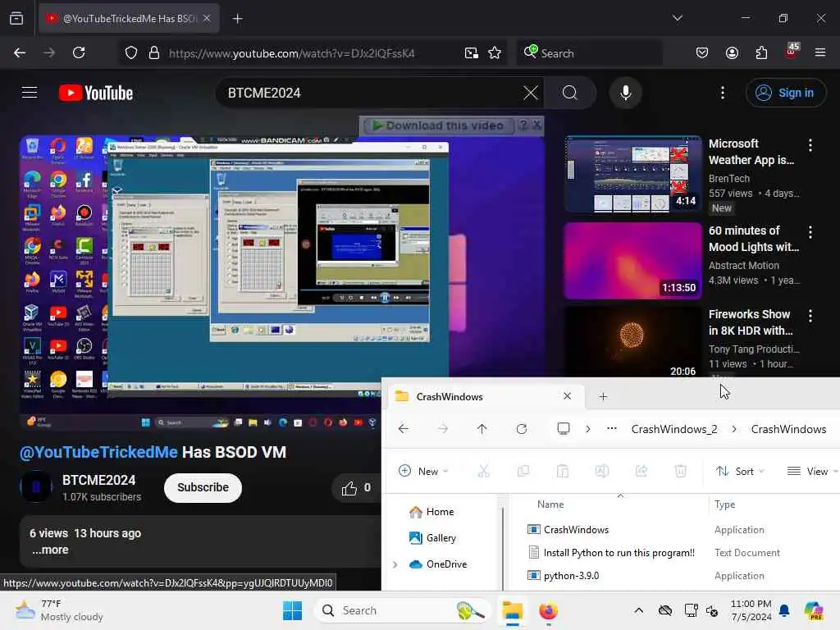
Task: Open Firefox extensions puzzle icon
Action: coord(761,53)
